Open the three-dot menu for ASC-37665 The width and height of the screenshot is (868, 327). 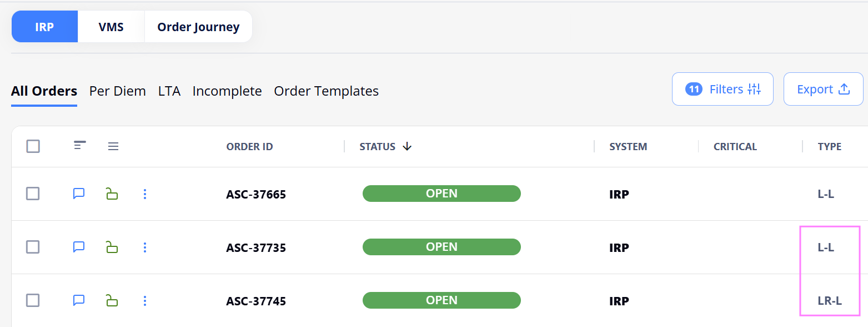[x=145, y=194]
